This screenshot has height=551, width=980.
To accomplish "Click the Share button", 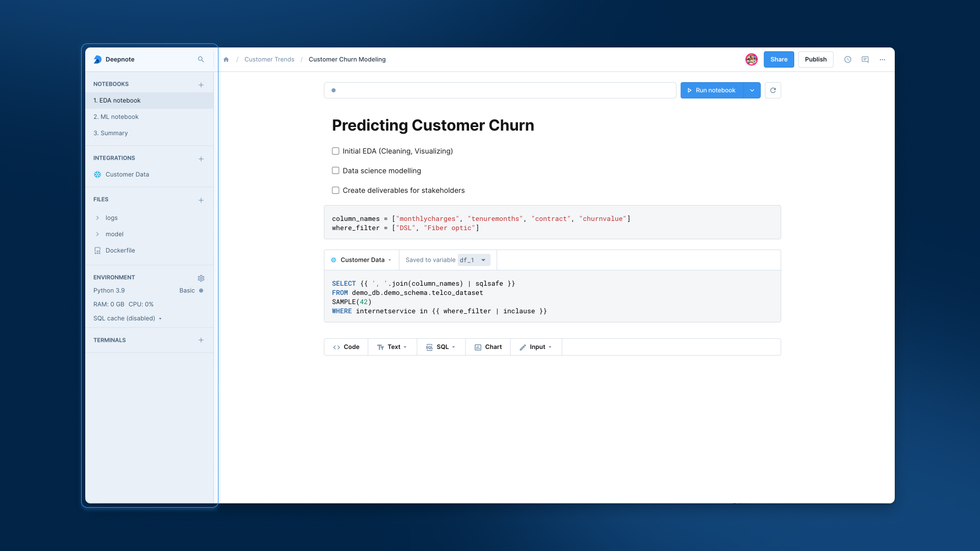I will [x=778, y=60].
